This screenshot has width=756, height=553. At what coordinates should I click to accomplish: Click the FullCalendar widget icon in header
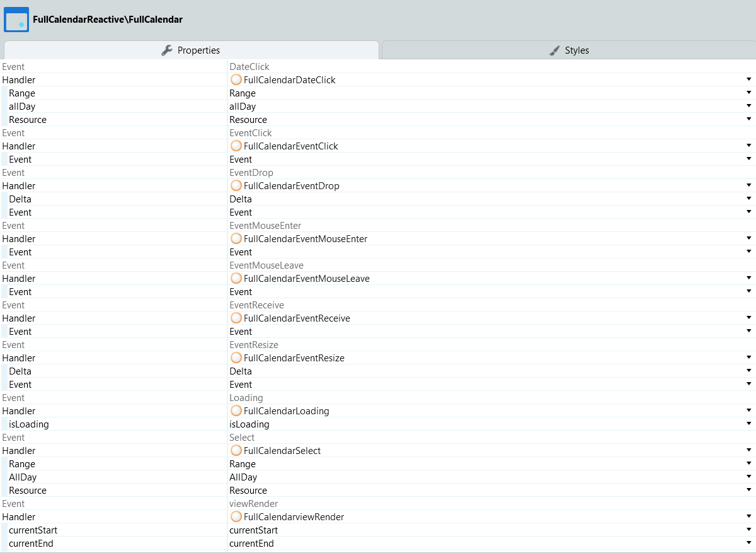coord(16,20)
